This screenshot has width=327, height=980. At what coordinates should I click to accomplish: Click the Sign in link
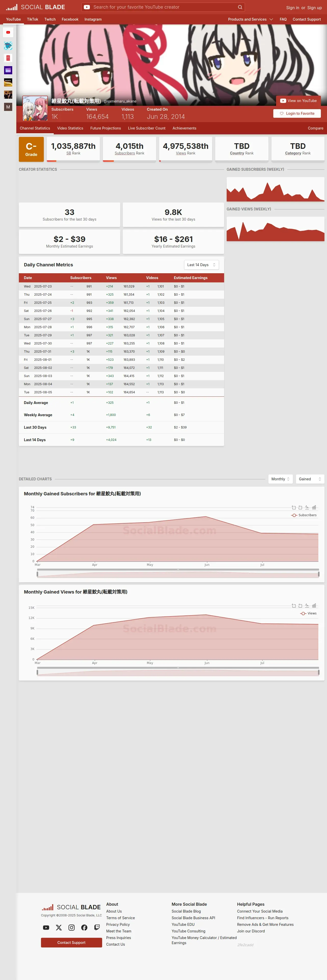[x=293, y=8]
